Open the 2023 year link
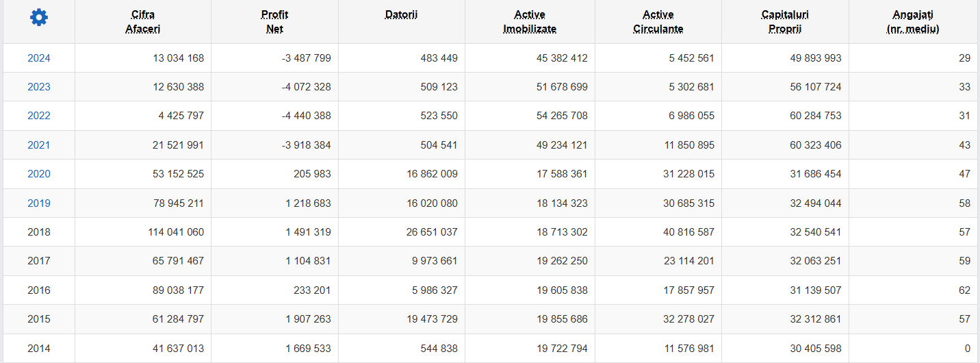The width and height of the screenshot is (980, 363). click(x=39, y=87)
